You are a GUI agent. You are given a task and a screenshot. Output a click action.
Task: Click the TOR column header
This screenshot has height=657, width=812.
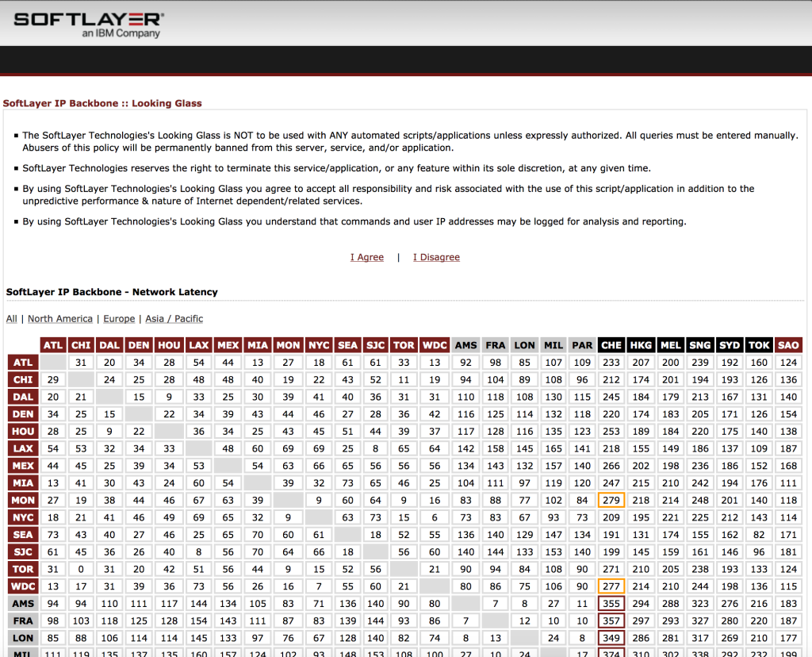[x=404, y=345]
